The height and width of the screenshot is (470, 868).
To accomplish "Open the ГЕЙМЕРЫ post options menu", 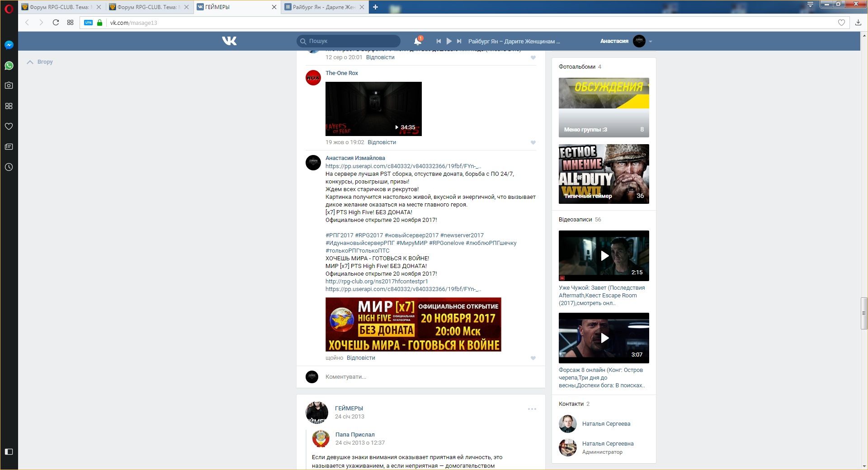I will [x=532, y=409].
